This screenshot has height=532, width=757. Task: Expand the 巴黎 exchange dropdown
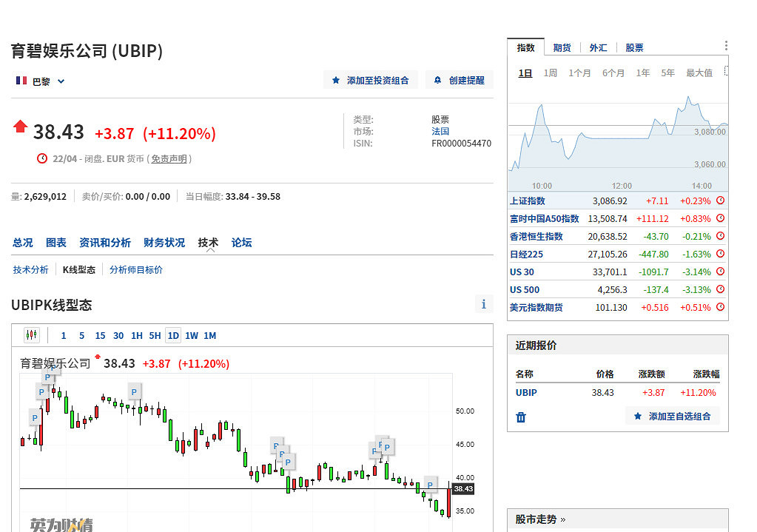click(41, 81)
